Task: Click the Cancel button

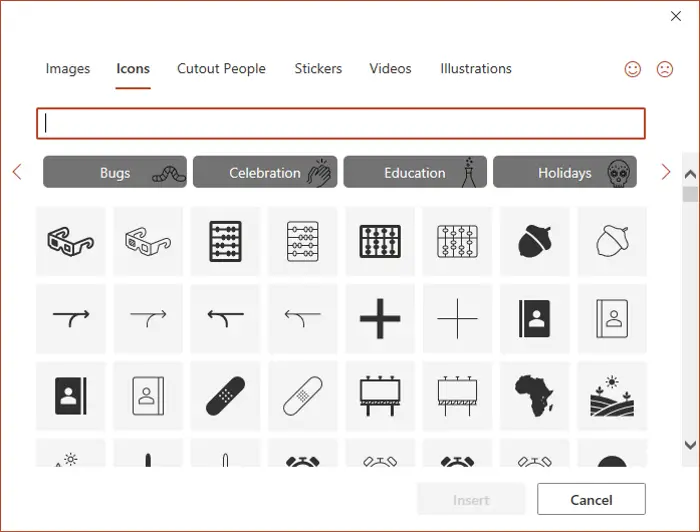Action: point(591,499)
